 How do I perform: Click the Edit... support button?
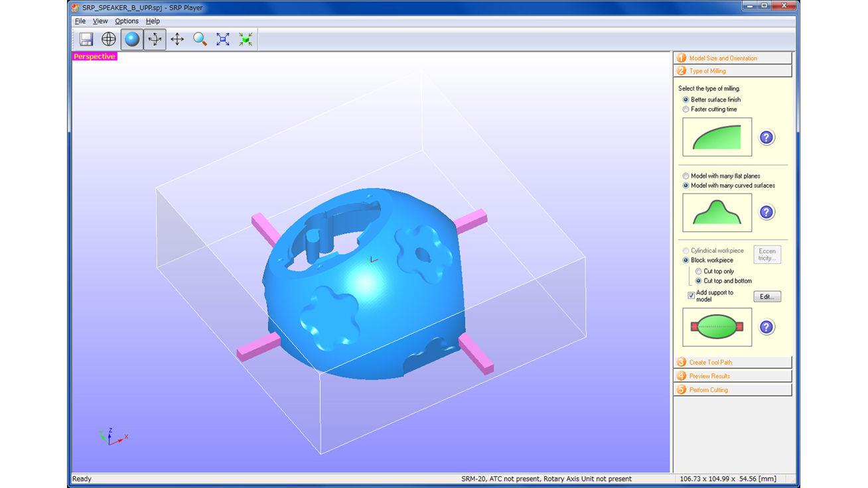click(x=766, y=296)
